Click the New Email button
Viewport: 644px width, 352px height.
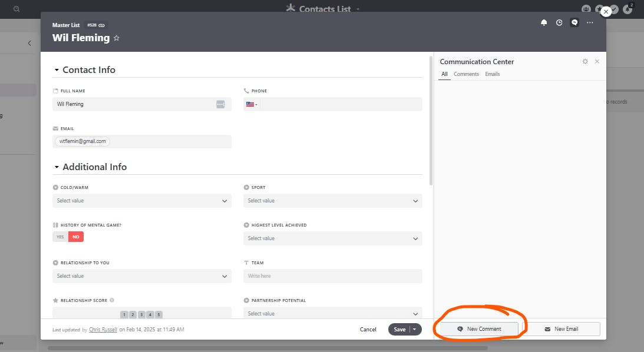tap(561, 329)
